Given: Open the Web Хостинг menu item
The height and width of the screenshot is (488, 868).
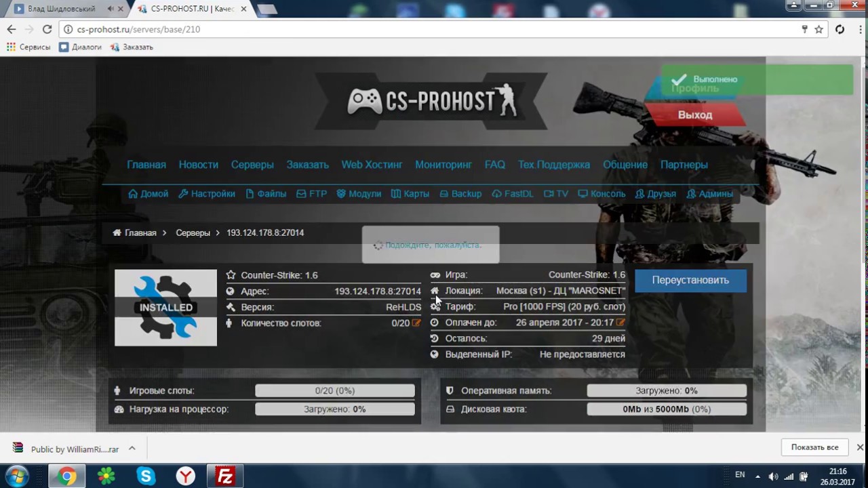Looking at the screenshot, I should click(x=372, y=165).
